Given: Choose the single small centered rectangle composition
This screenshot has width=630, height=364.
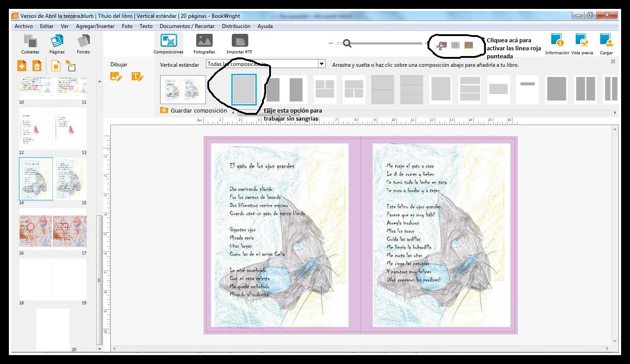Looking at the screenshot, I should pyautogui.click(x=498, y=89).
